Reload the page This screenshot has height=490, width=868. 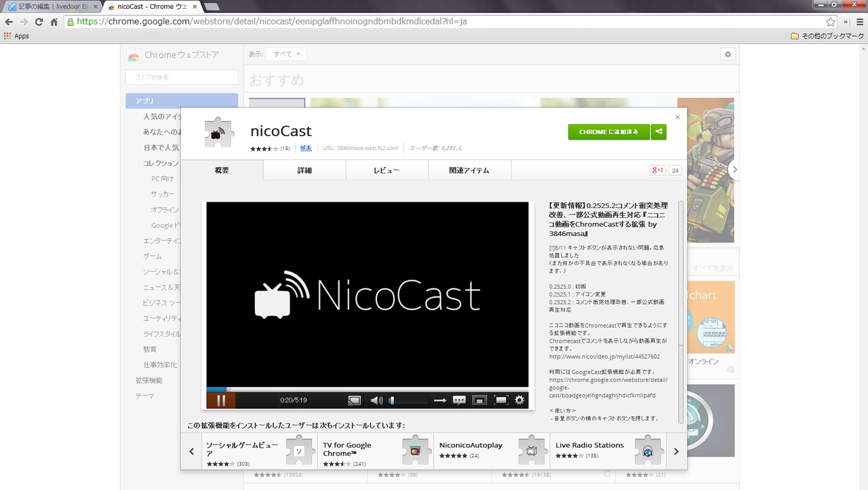[x=39, y=22]
